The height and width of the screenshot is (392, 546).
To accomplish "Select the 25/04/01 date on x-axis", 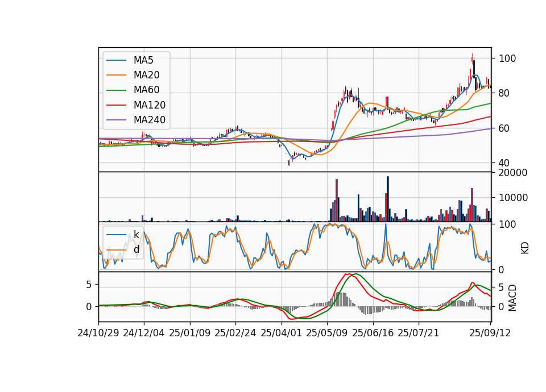I will 281,333.
